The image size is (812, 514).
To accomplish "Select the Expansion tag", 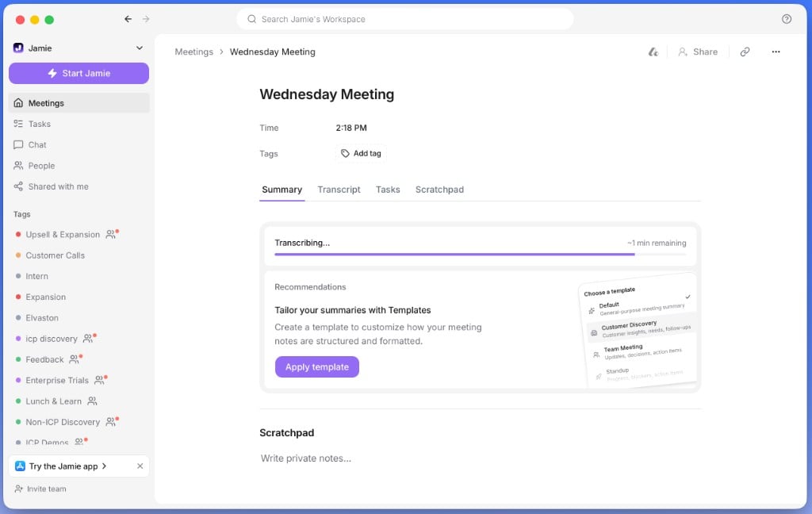I will (45, 297).
